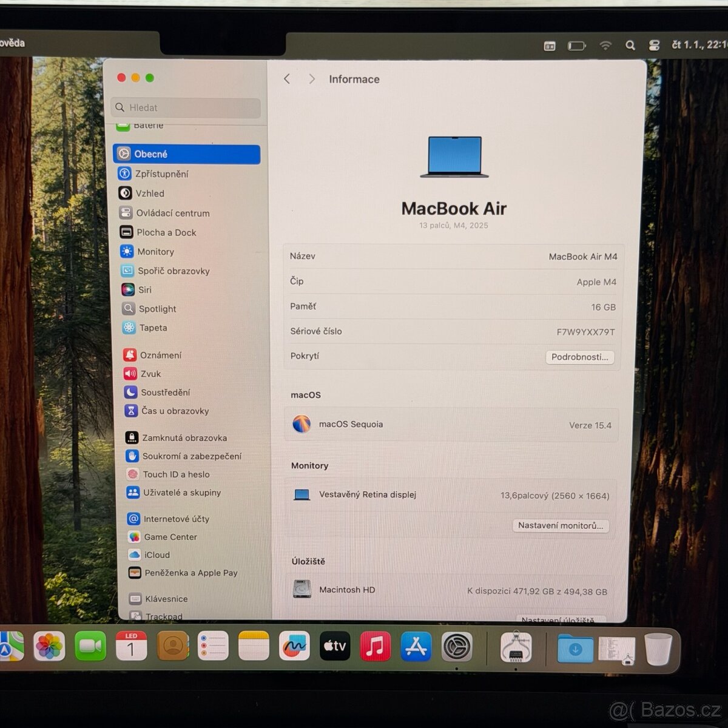Open Calendar from the Dock

pyautogui.click(x=131, y=646)
